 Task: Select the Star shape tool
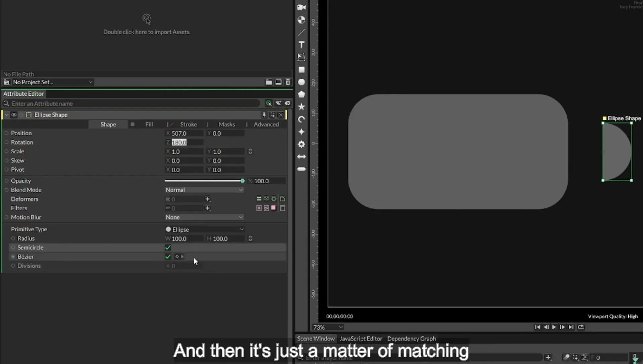pos(301,107)
